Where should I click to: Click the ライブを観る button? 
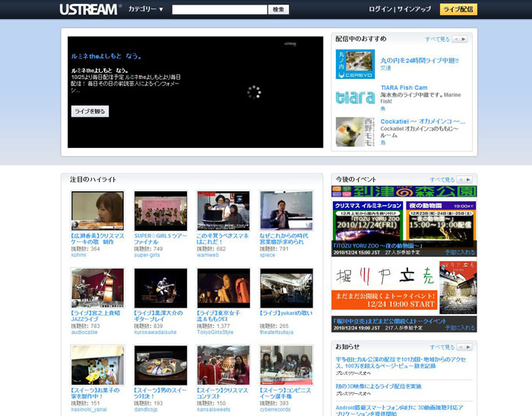(90, 111)
